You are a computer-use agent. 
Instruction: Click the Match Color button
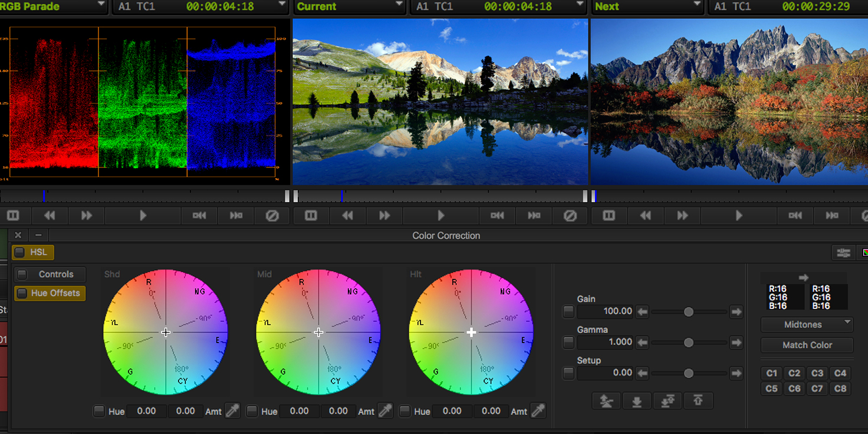pos(807,345)
